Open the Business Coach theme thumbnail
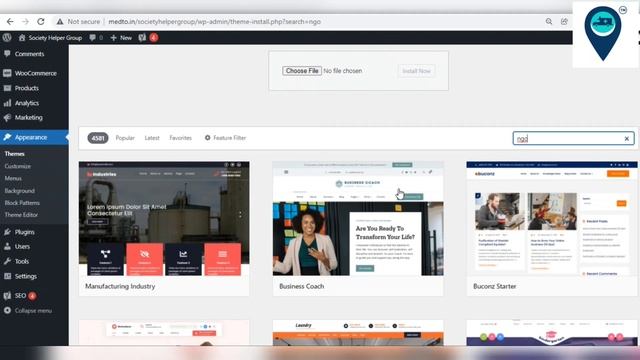The height and width of the screenshot is (360, 640). 358,218
